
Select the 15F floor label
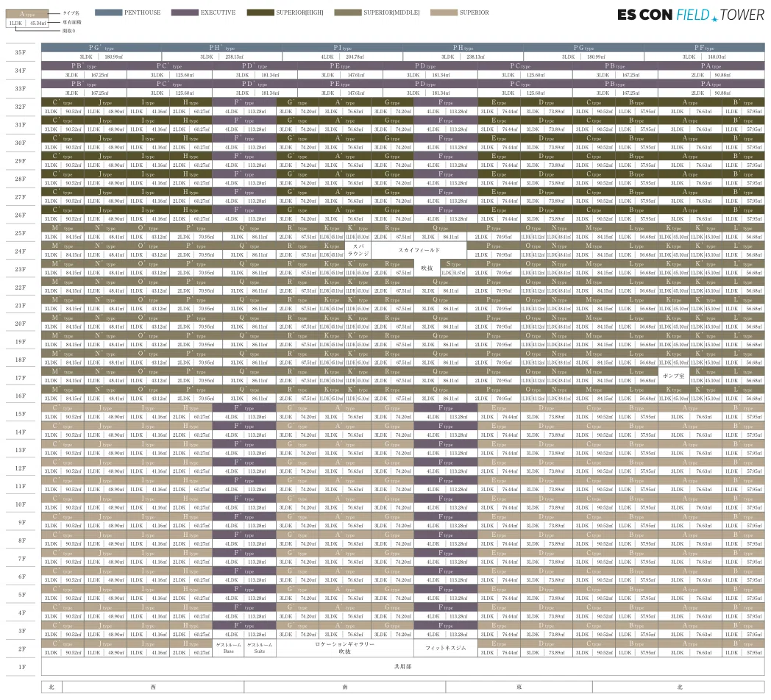20,415
